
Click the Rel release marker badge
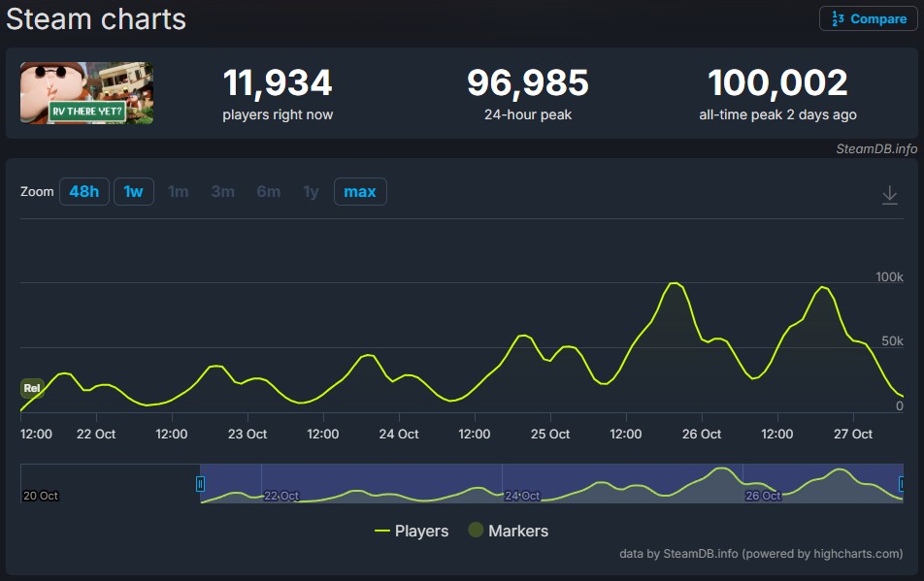(32, 388)
